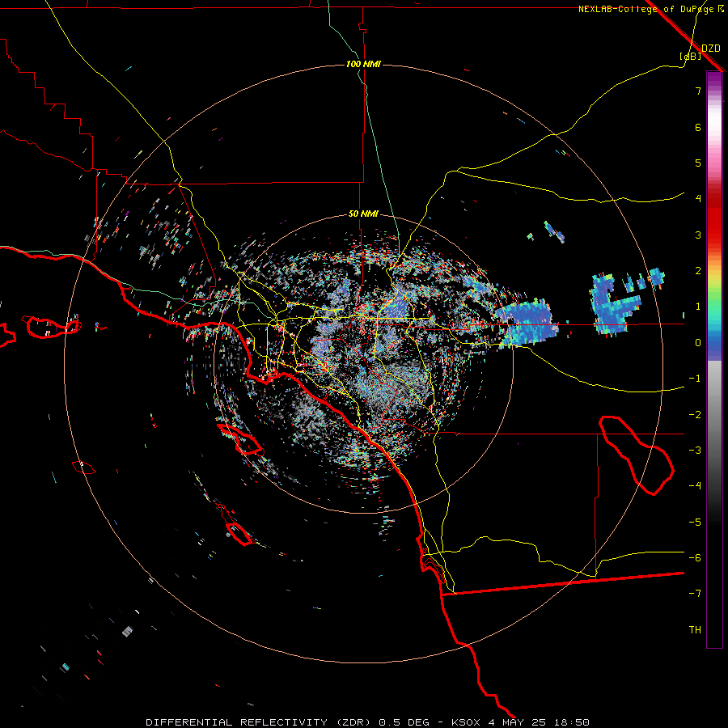The height and width of the screenshot is (728, 728).
Task: Click the -1 tick on the color scale
Action: coord(695,379)
